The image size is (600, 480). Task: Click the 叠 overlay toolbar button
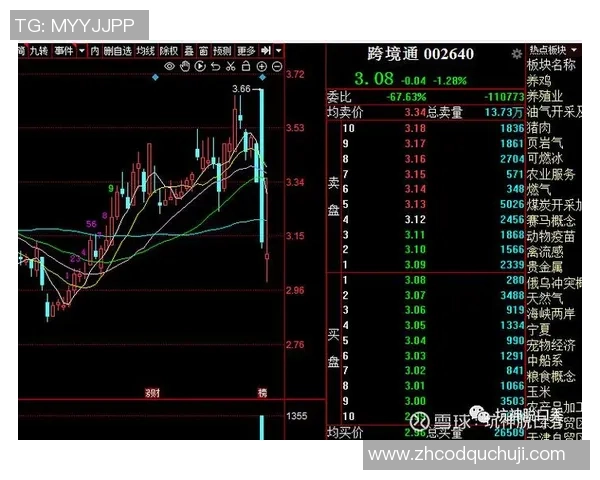pyautogui.click(x=189, y=51)
